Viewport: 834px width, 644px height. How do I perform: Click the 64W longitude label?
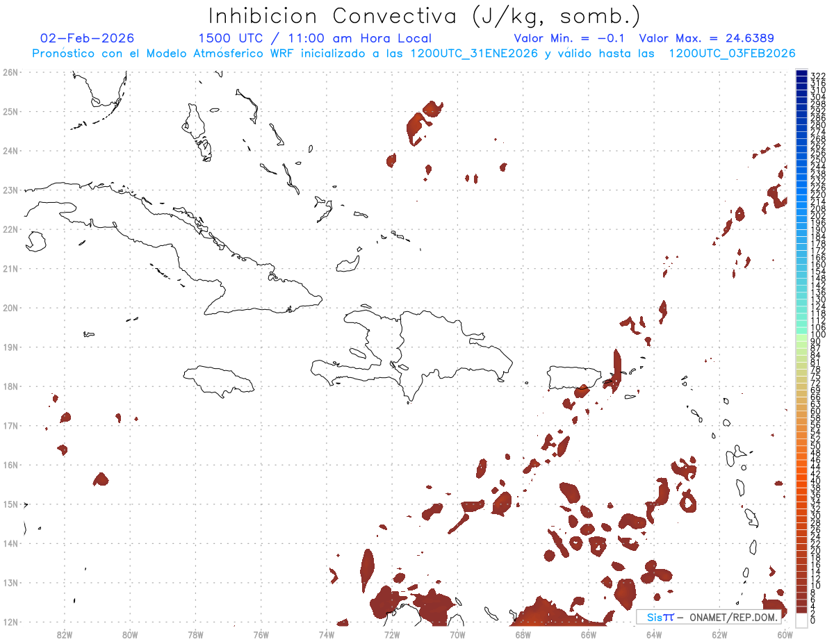click(x=654, y=634)
